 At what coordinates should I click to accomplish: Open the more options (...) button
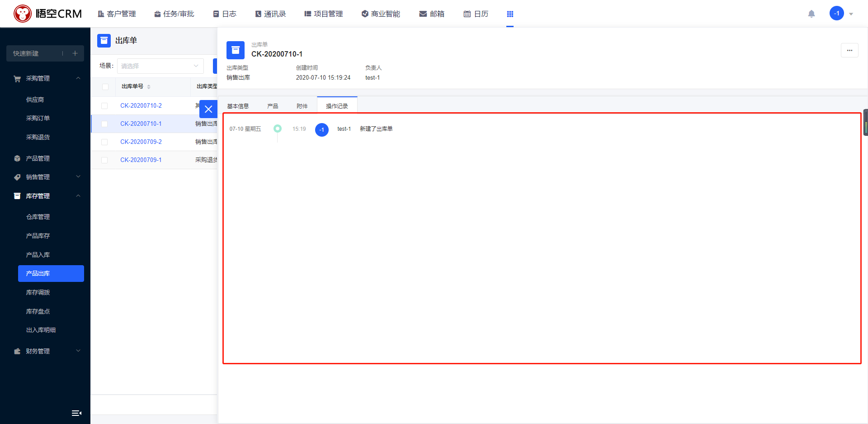(x=849, y=50)
